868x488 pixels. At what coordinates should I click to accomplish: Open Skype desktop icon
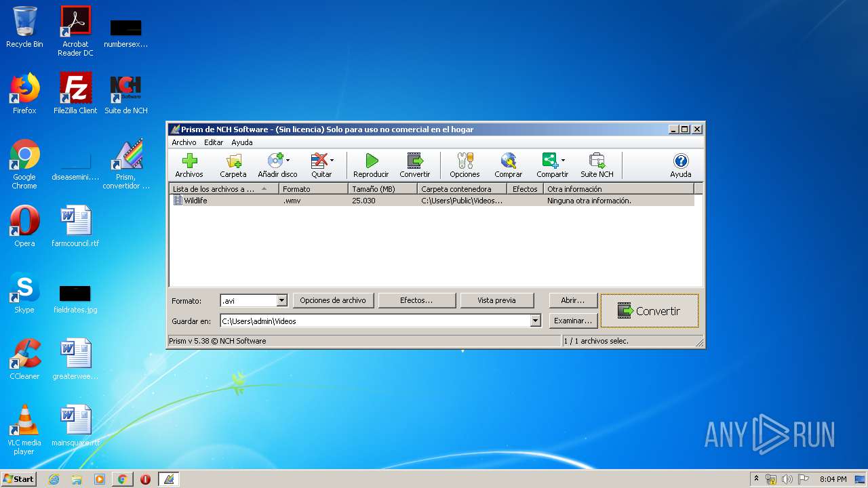(24, 293)
